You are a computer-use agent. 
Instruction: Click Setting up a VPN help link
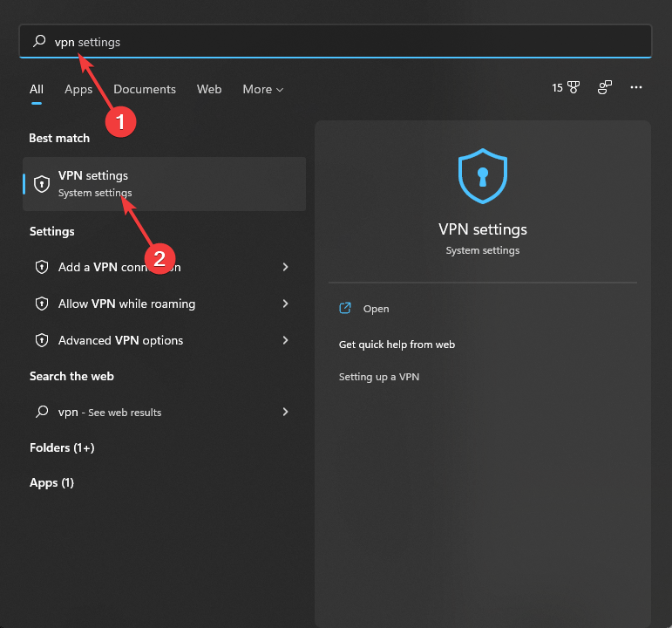click(x=379, y=377)
